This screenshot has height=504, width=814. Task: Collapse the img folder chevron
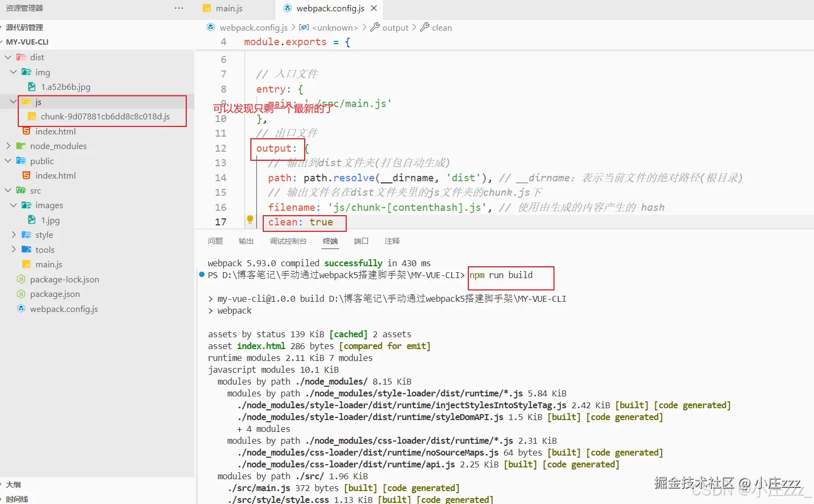point(13,72)
